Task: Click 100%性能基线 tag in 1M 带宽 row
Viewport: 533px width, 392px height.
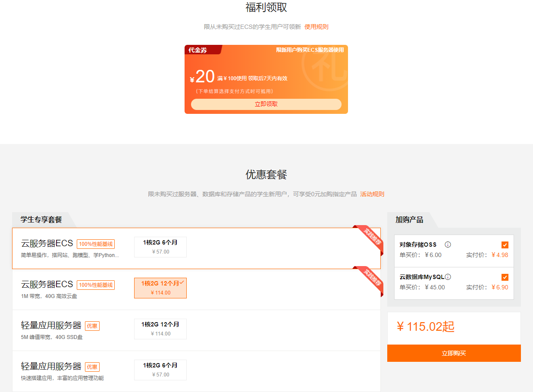Action: [96, 285]
